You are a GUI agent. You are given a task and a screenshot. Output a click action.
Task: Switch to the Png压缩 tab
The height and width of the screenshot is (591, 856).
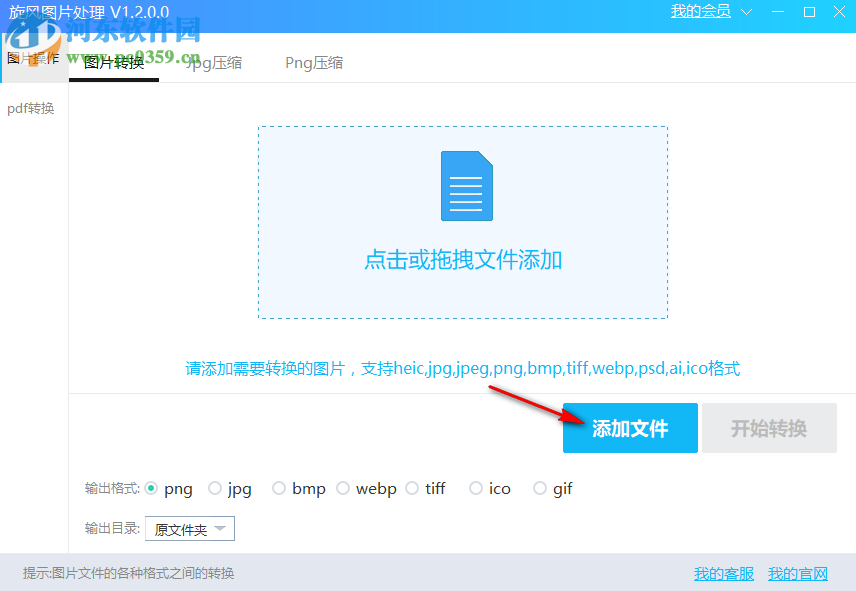click(x=313, y=62)
